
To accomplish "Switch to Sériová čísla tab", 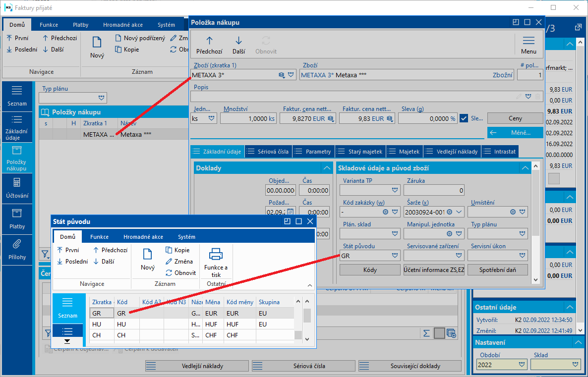I will pos(268,152).
